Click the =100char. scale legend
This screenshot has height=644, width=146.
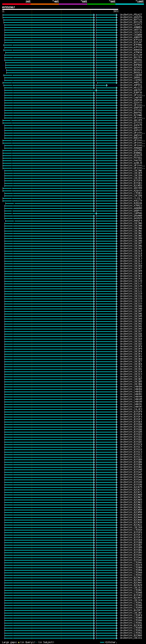(109, 642)
